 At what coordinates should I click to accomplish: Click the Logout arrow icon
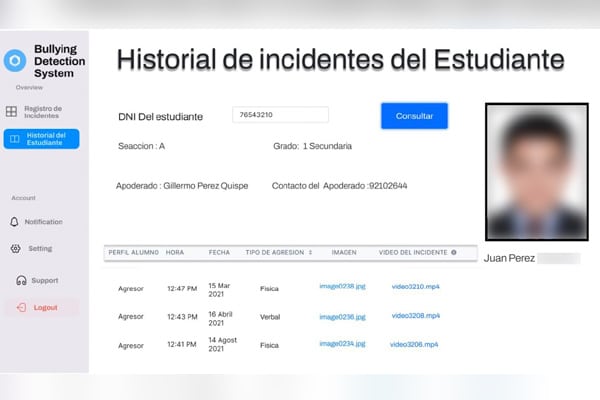19,307
